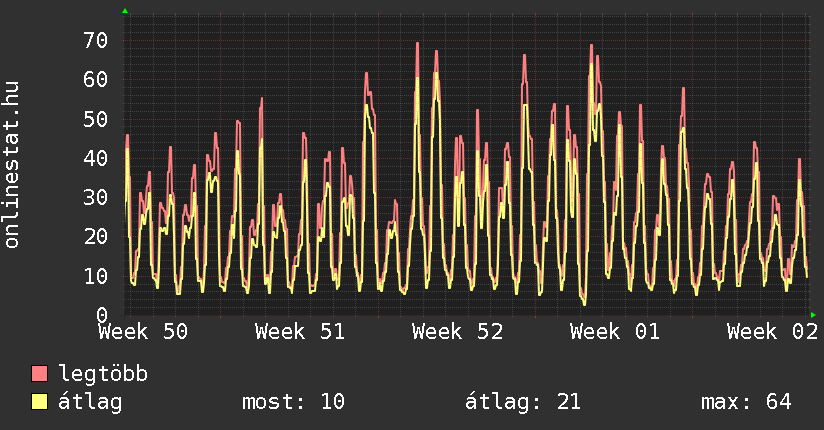Image resolution: width=824 pixels, height=430 pixels.
Task: Click the 'most: 10' current value text
Action: coord(293,402)
